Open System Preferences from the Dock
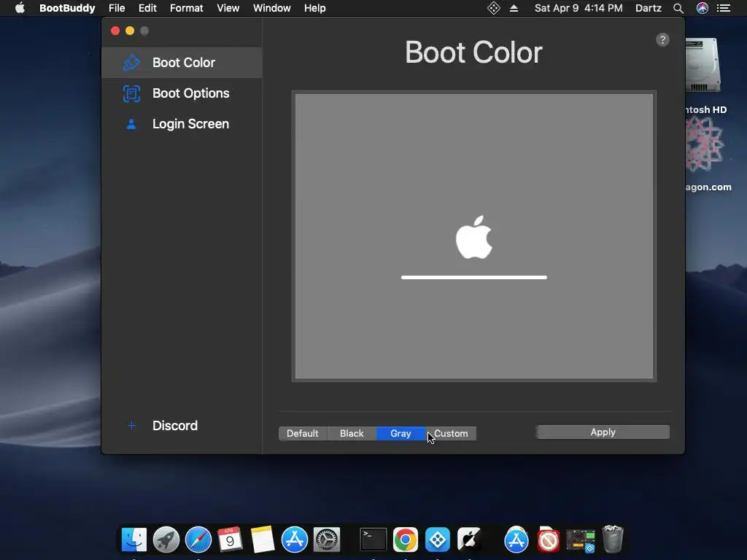747x560 pixels. (326, 540)
